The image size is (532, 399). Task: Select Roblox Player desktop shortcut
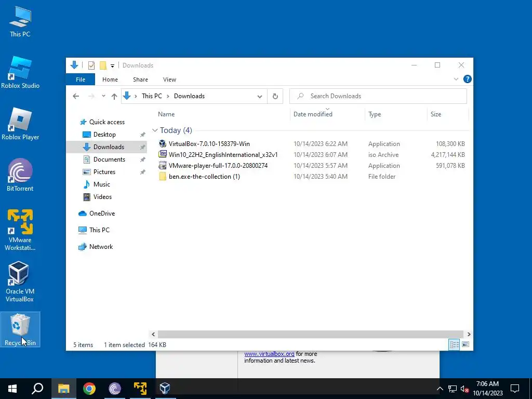(20, 124)
